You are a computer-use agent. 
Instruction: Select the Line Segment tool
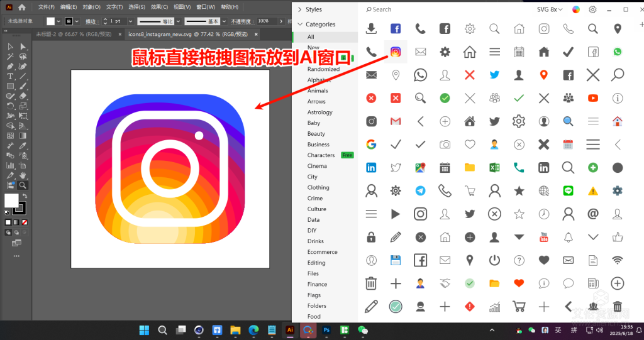[23, 77]
